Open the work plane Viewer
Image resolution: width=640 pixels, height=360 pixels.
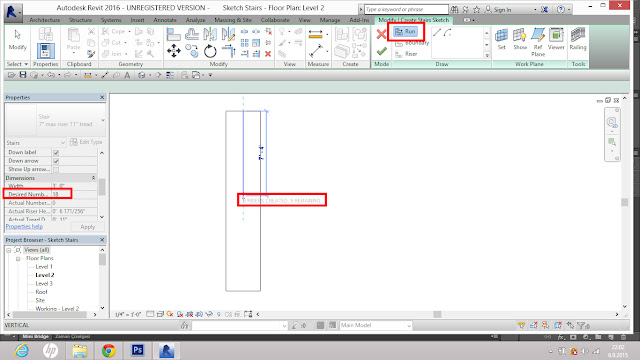[x=556, y=39]
